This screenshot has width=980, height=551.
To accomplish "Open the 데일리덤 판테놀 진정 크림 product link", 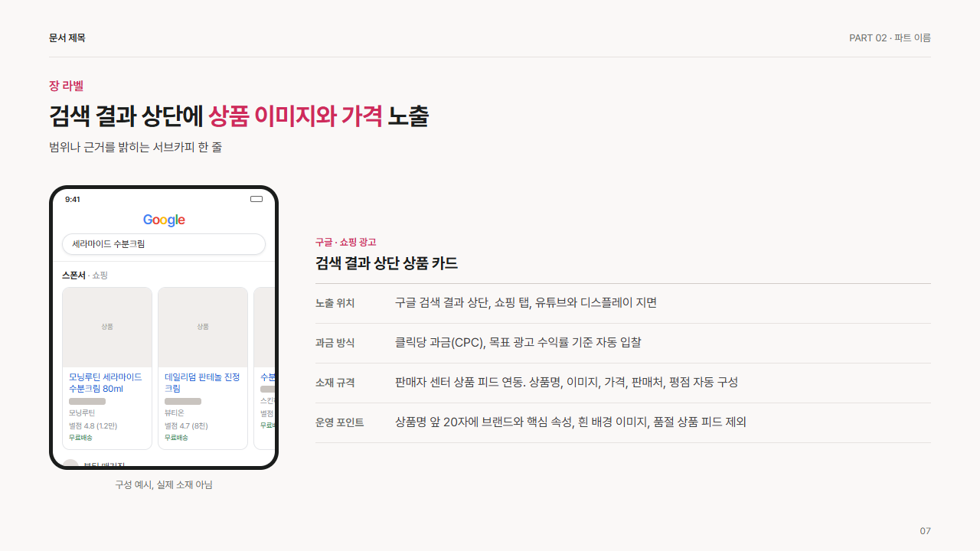I will 202,383.
